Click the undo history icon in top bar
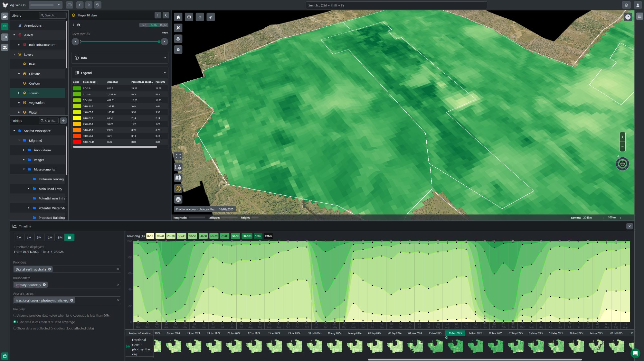 pos(98,5)
